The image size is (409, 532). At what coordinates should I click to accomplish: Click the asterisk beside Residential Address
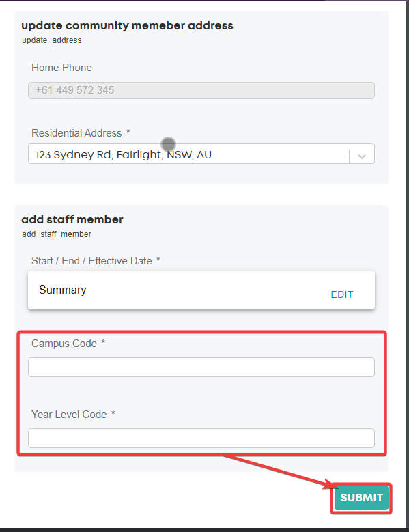[x=128, y=132]
